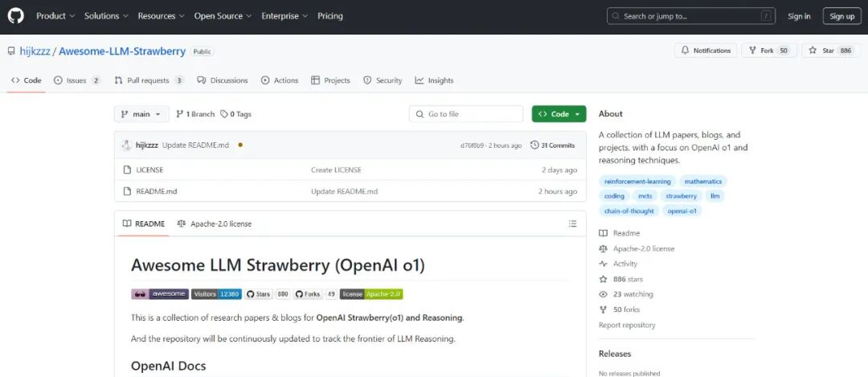
Task: Open the Activity link
Action: tap(618, 264)
